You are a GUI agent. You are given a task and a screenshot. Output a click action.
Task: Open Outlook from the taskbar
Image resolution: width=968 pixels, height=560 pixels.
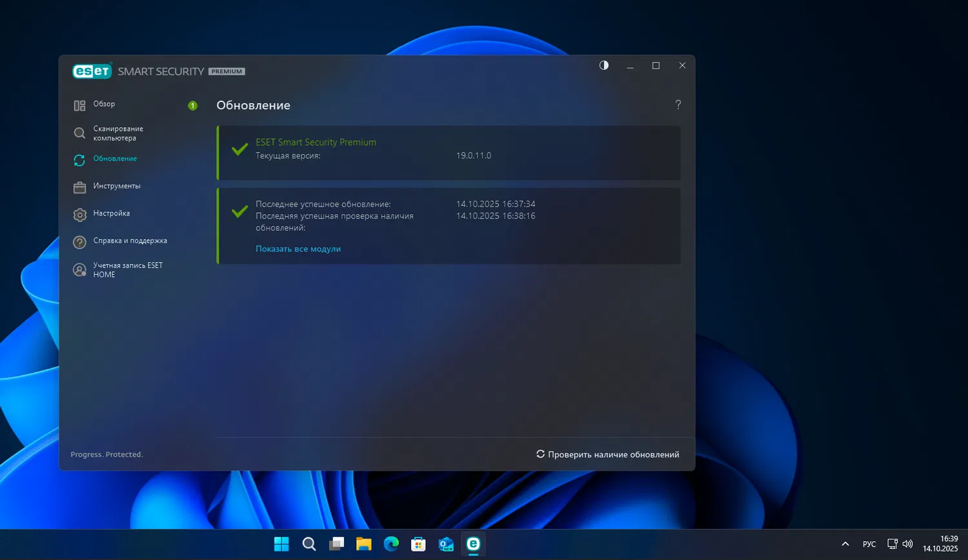(446, 544)
